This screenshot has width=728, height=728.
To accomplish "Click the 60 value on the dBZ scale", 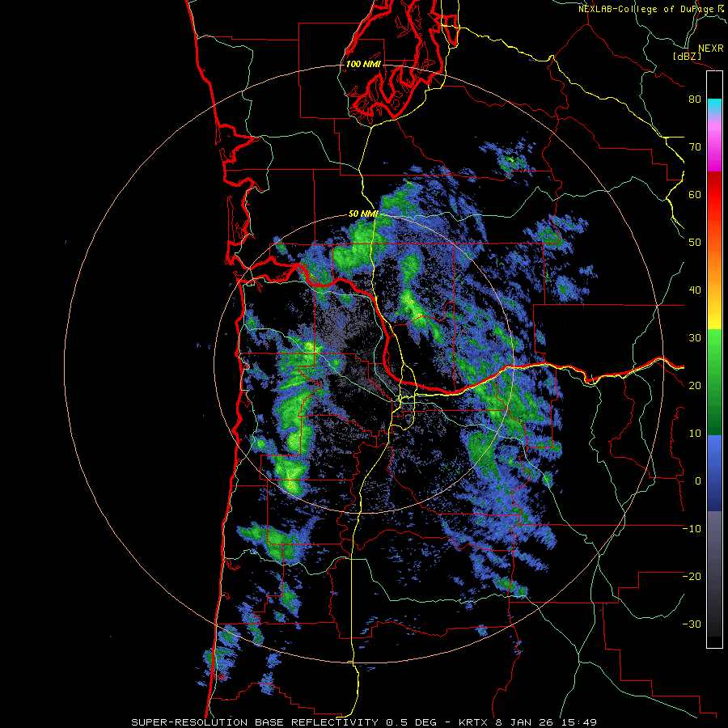I will 695,194.
